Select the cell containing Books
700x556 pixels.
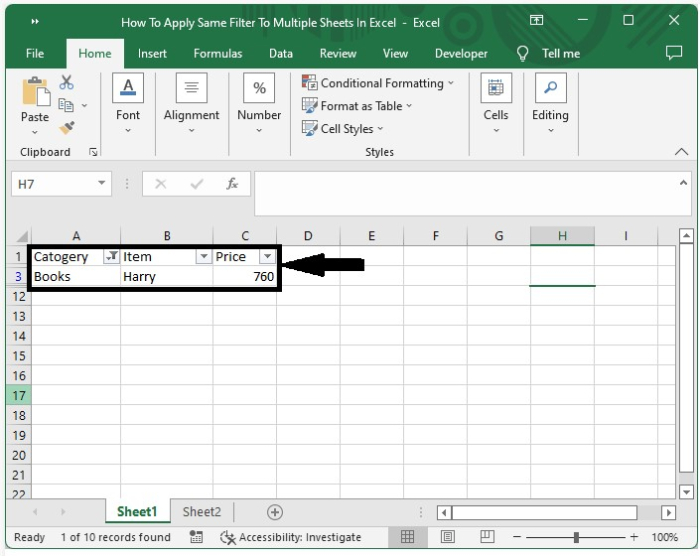coord(76,276)
